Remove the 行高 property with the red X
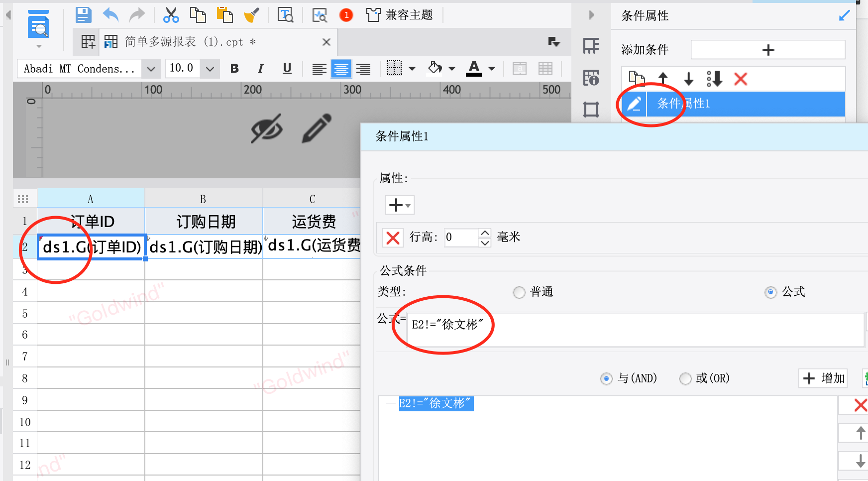The image size is (868, 481). [x=393, y=238]
